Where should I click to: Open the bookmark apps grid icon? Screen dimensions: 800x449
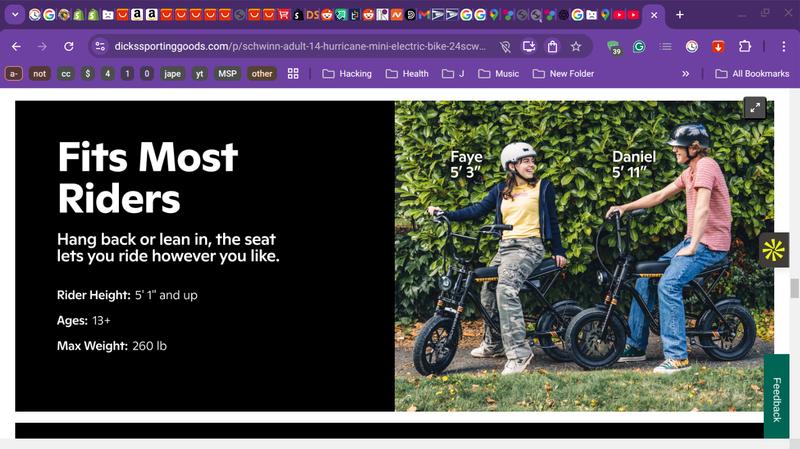point(293,73)
